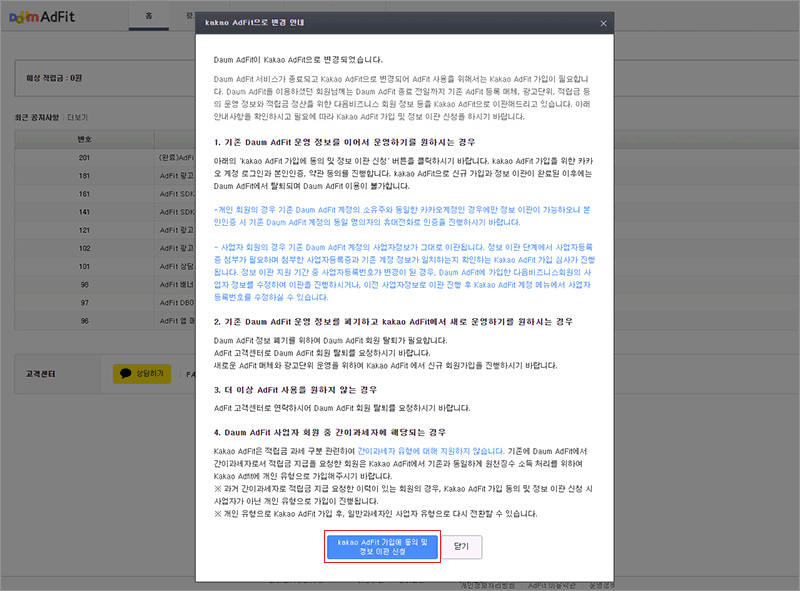This screenshot has height=591, width=800.
Task: Close the kakao AdFit notice with X
Action: click(x=603, y=23)
